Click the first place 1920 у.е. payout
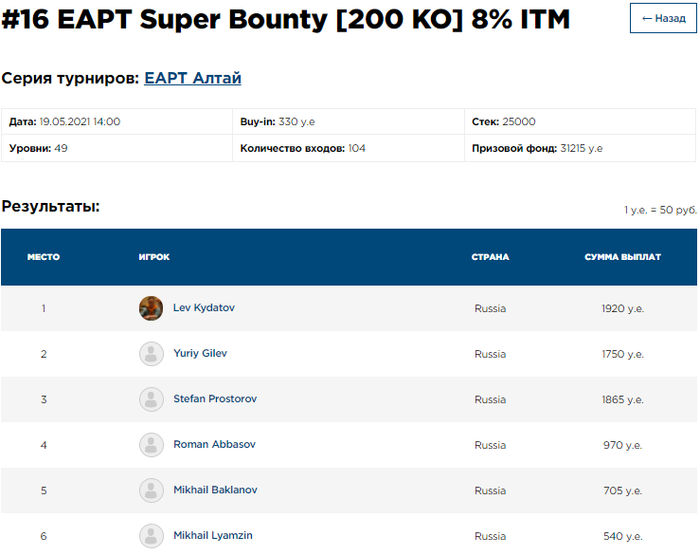 622,309
